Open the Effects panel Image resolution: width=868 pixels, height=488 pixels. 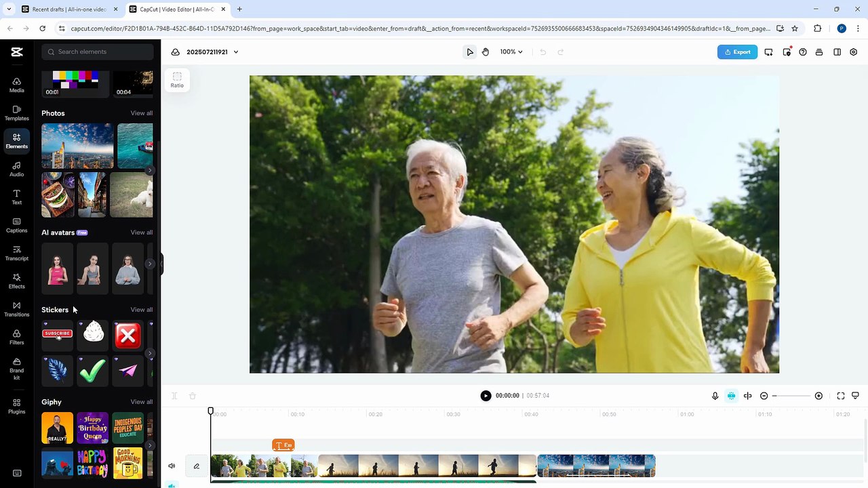click(16, 281)
